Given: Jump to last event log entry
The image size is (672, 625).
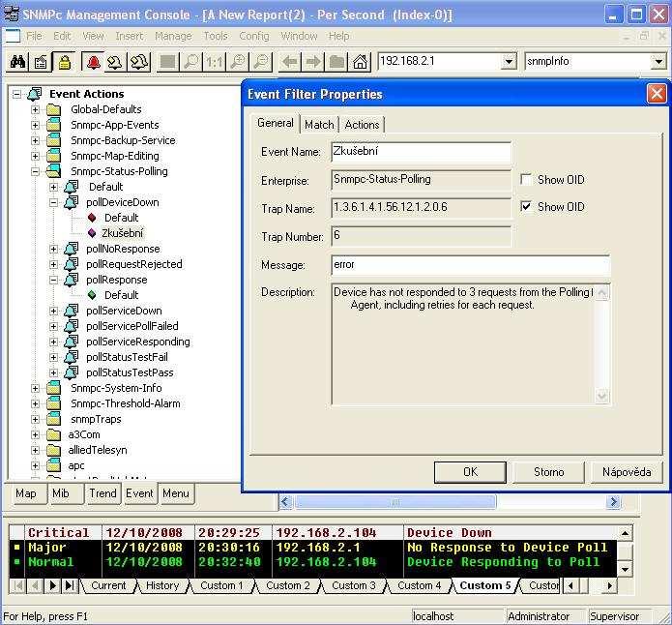Looking at the screenshot, I should click(x=70, y=585).
